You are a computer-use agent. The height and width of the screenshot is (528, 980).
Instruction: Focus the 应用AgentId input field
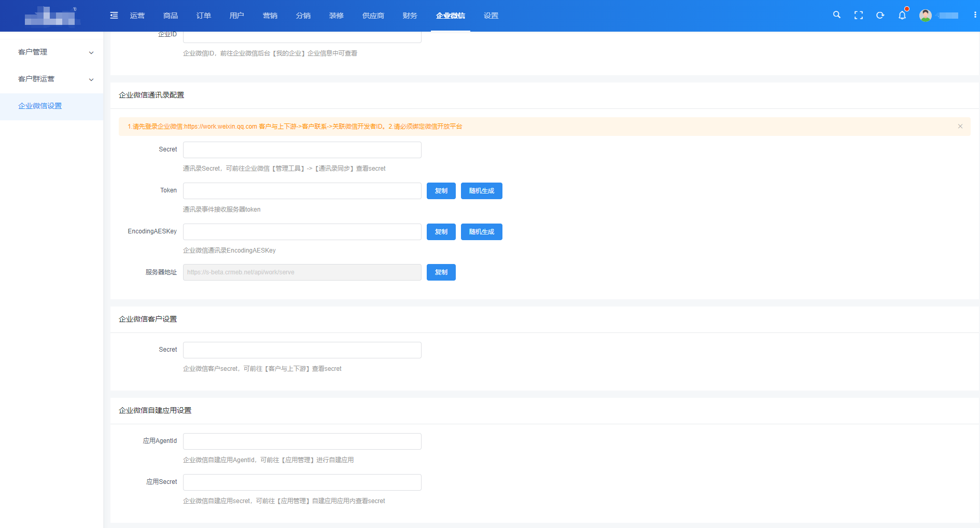click(302, 441)
